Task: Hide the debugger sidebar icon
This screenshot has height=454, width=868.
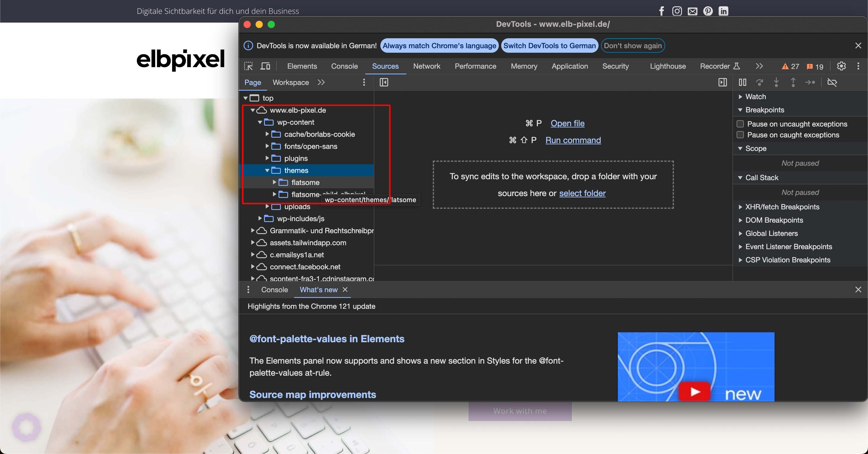Action: click(x=722, y=82)
